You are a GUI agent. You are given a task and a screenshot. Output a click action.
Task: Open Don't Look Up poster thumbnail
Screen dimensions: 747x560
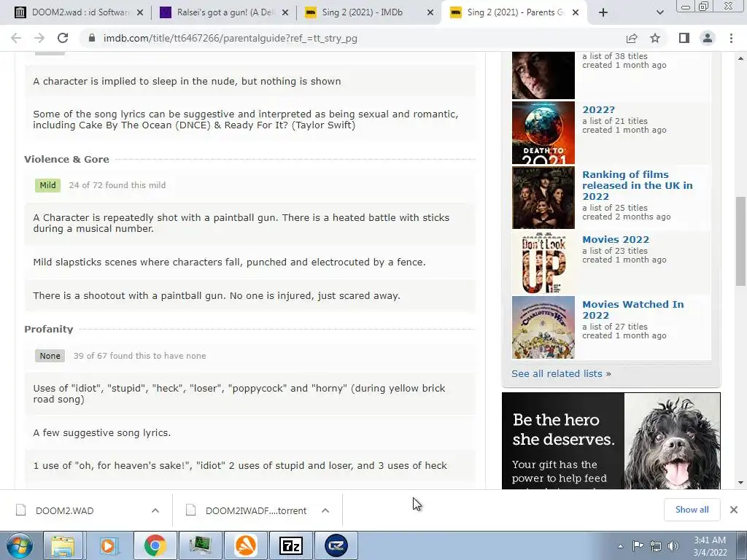(543, 262)
